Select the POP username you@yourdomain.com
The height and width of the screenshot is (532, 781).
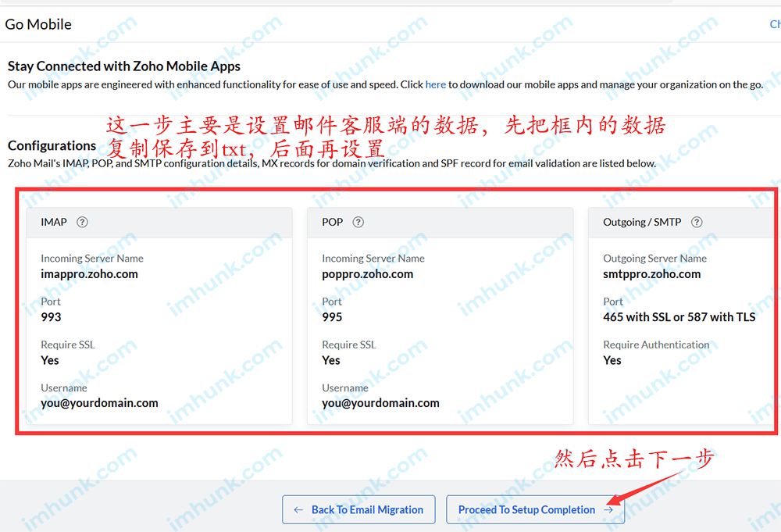click(380, 403)
